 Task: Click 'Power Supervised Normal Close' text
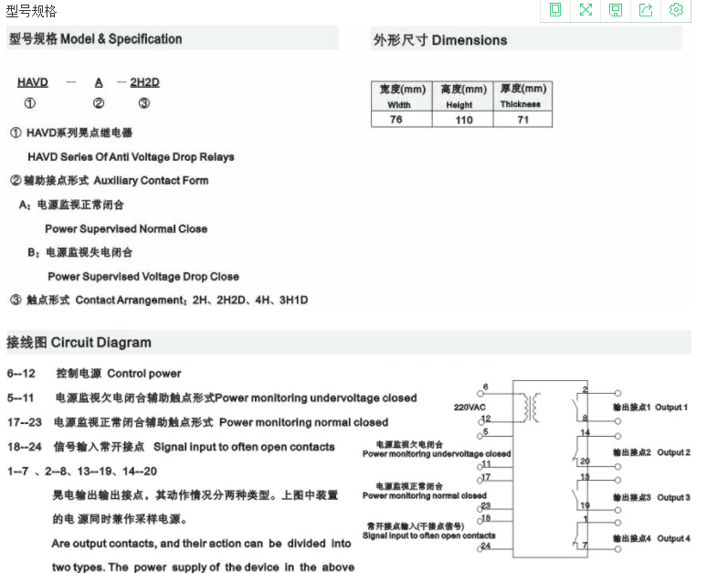(126, 228)
